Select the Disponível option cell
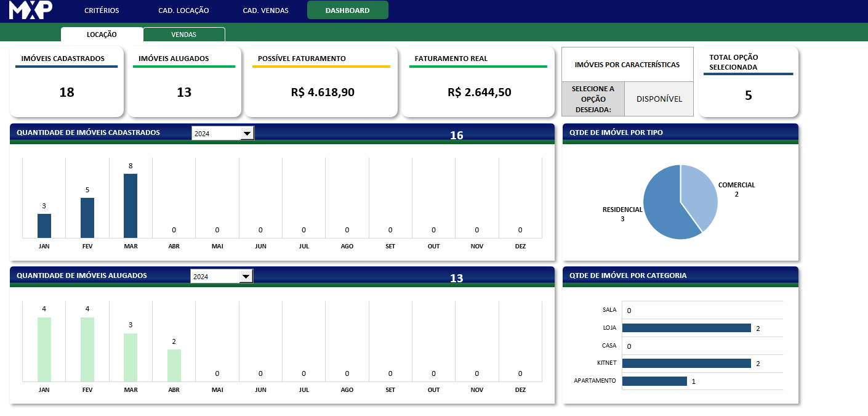The image size is (868, 416). click(x=659, y=99)
